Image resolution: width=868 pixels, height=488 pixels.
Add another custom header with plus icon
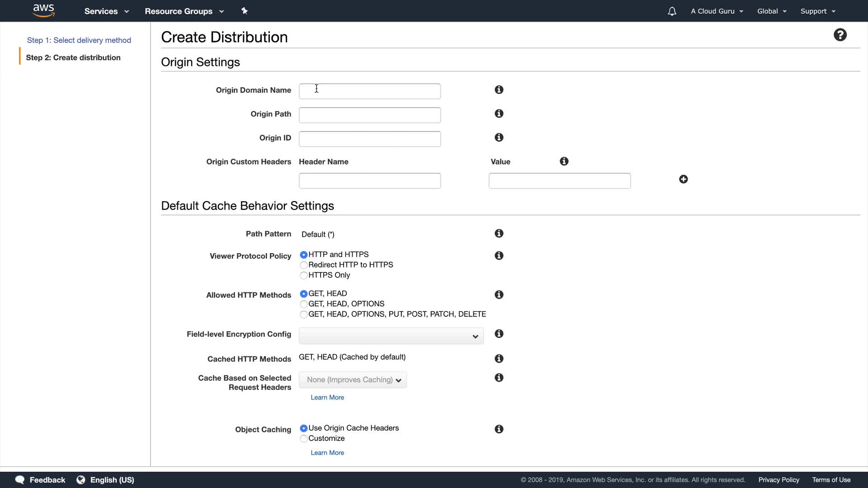point(684,179)
